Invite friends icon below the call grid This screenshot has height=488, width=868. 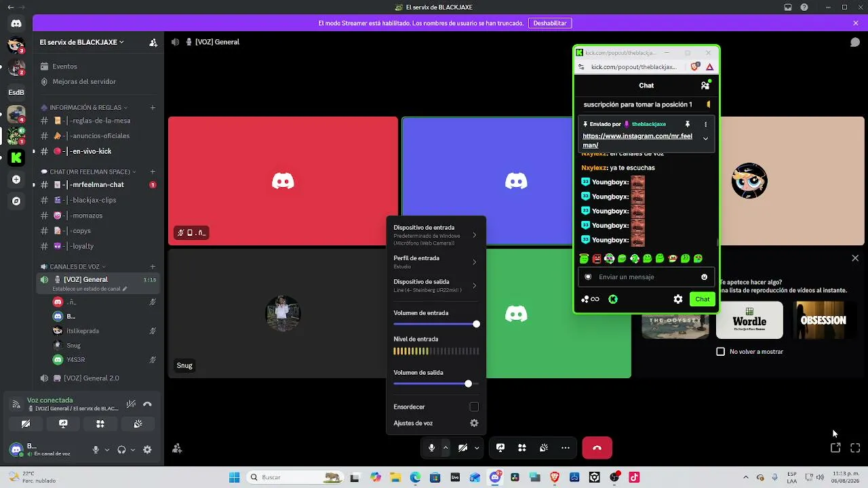177,449
